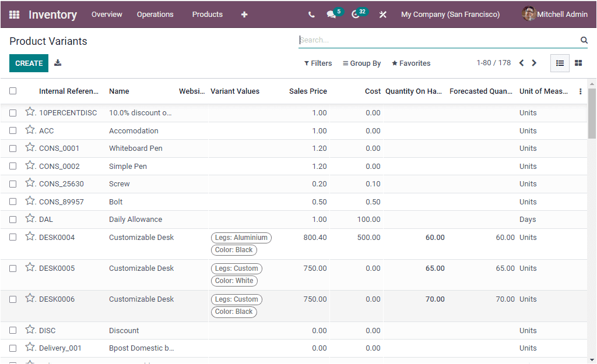Check the row checkbox for Whiteboard Pen

pos(13,148)
